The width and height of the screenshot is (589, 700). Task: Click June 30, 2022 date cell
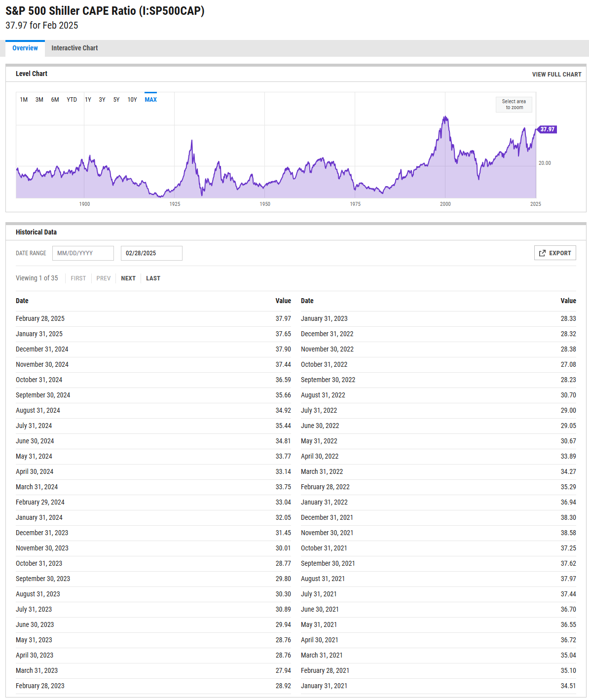point(320,426)
